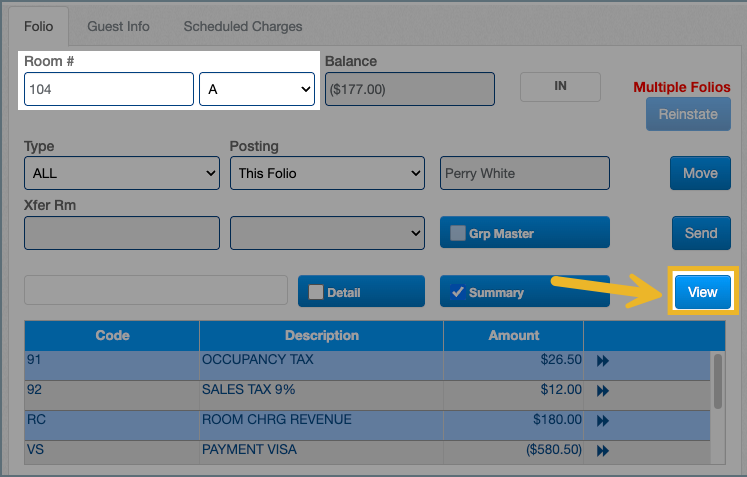Toggle the Grp Master checkbox
Viewport: 747px width, 477px height.
(x=458, y=233)
